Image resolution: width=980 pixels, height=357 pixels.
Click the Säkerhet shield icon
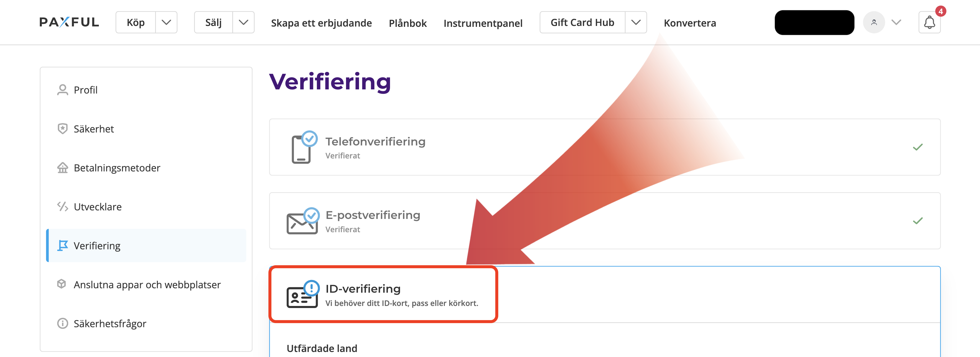tap(62, 129)
